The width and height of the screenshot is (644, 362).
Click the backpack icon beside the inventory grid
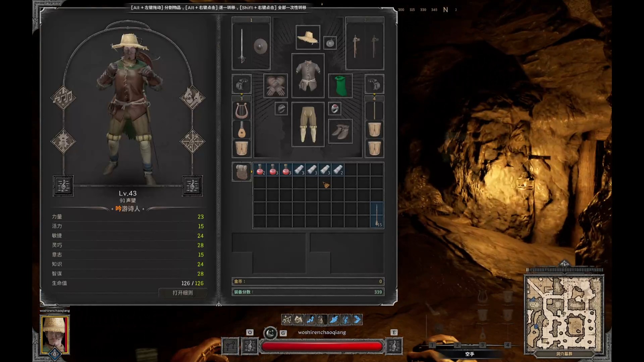click(x=241, y=172)
